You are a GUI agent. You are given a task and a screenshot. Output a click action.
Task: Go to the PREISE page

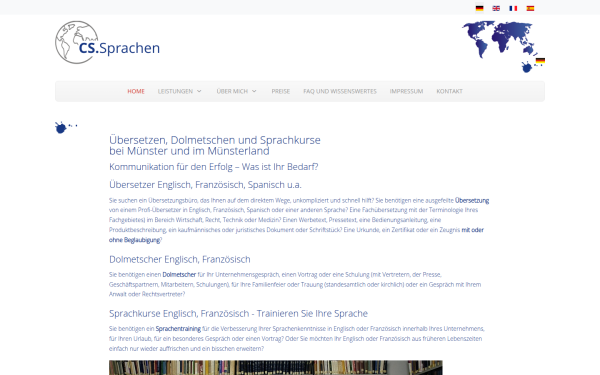coord(281,91)
